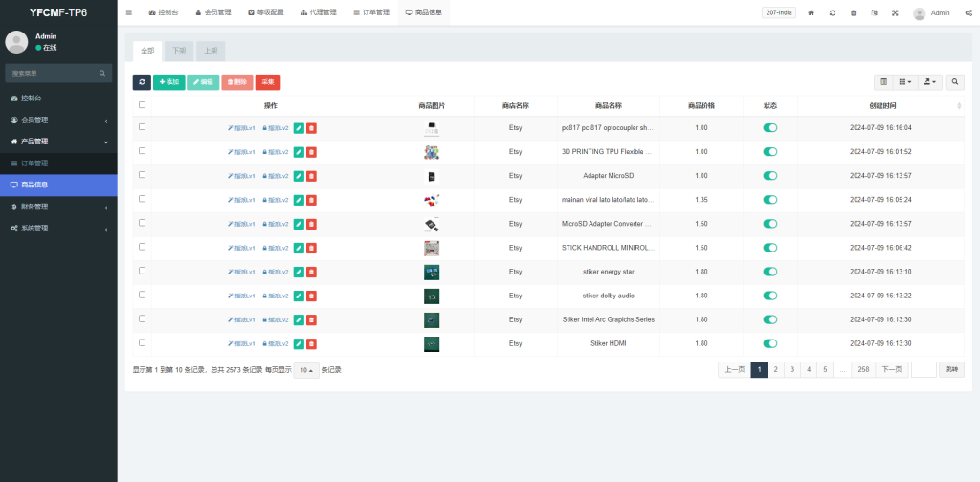Viewport: 980px width, 482px height.
Task: Expand 会员管理 in the sidebar
Action: coord(57,120)
